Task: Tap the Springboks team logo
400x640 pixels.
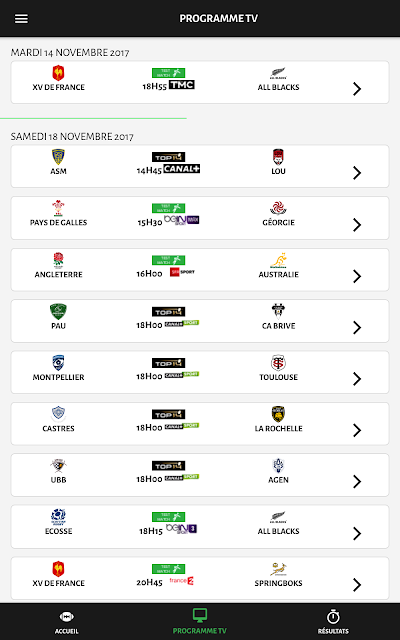Action: tap(278, 569)
